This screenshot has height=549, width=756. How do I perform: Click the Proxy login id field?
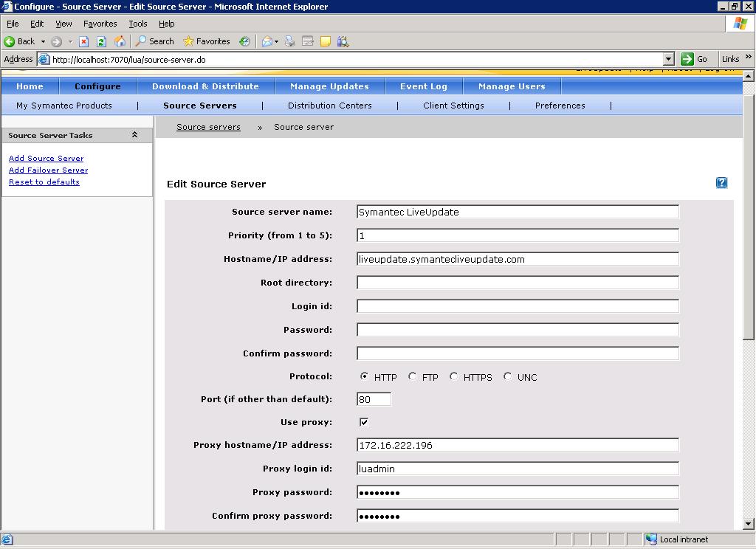click(x=518, y=469)
